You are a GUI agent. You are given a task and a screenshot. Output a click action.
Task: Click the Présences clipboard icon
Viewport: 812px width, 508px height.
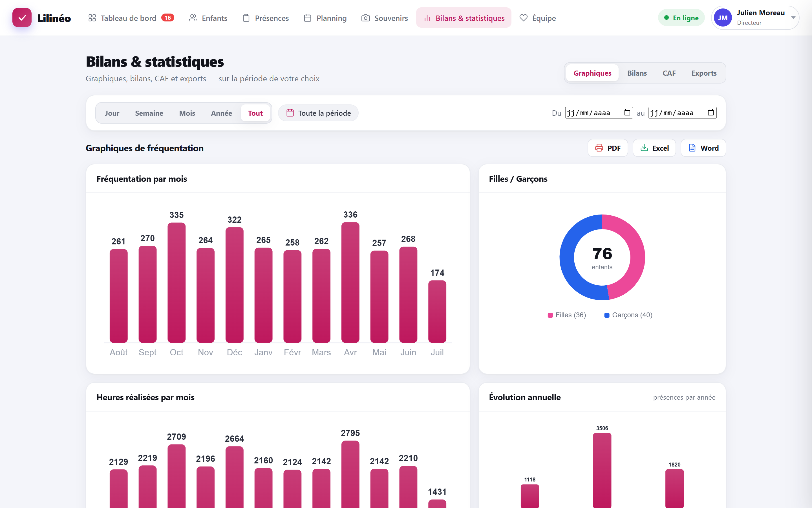point(246,18)
